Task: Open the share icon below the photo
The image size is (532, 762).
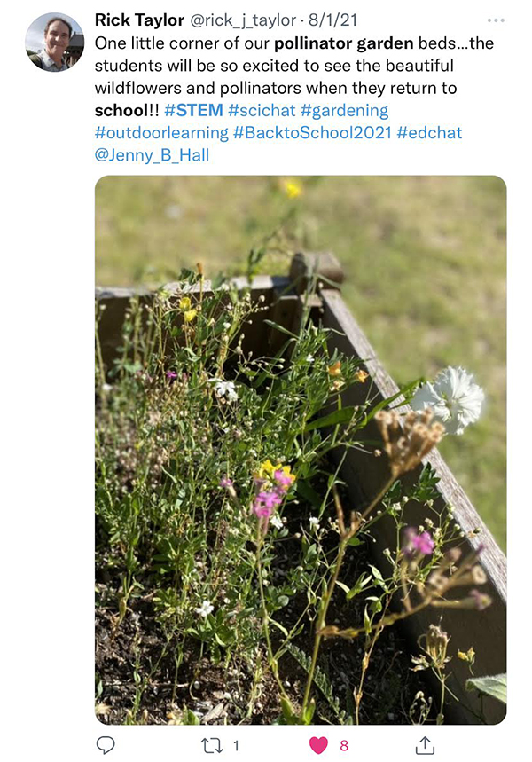Action: [425, 745]
